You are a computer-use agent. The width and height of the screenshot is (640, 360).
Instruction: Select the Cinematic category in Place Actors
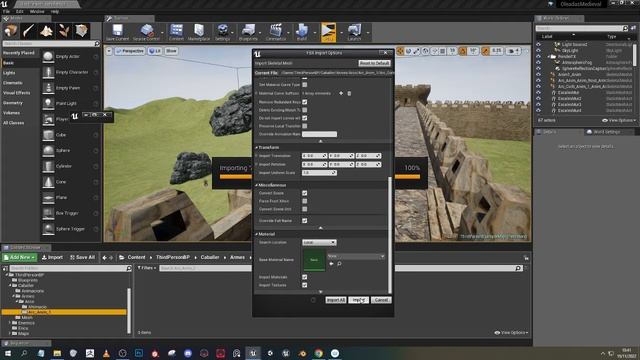click(x=13, y=83)
